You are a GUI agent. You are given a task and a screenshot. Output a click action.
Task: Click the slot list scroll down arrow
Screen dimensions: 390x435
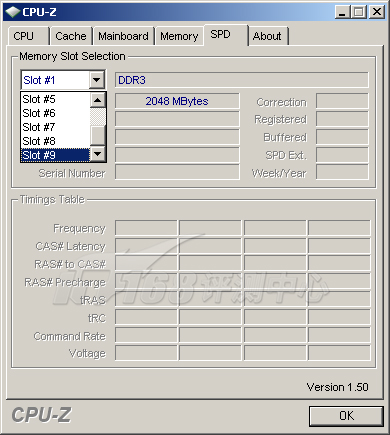click(x=98, y=154)
